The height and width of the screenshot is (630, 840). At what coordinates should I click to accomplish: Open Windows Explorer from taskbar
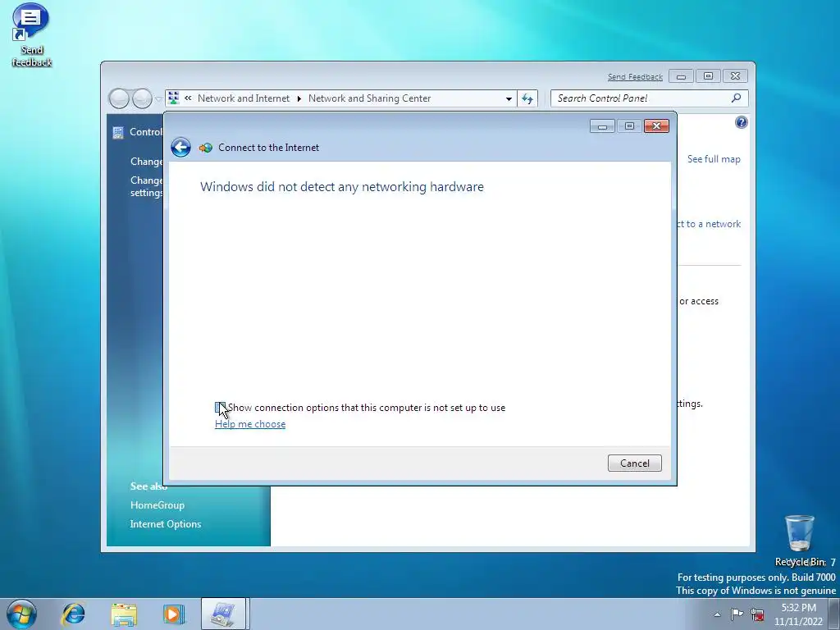point(124,614)
